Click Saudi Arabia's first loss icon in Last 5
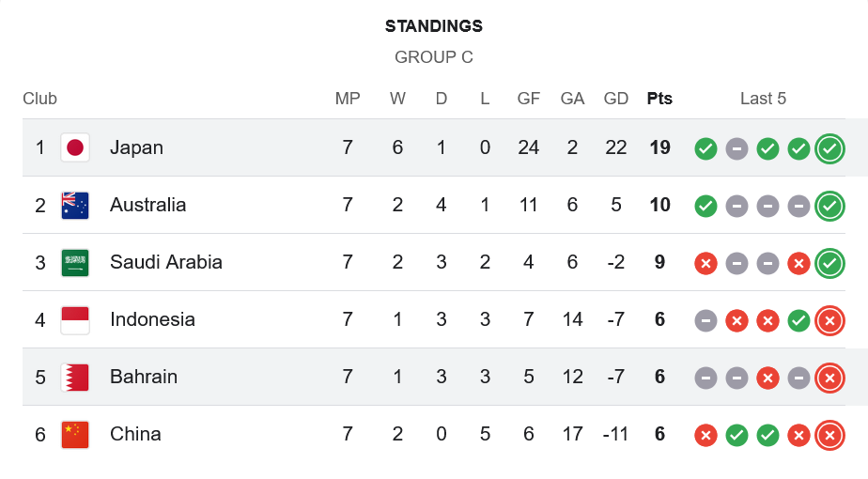Viewport: 868px width, 479px height. point(705,263)
